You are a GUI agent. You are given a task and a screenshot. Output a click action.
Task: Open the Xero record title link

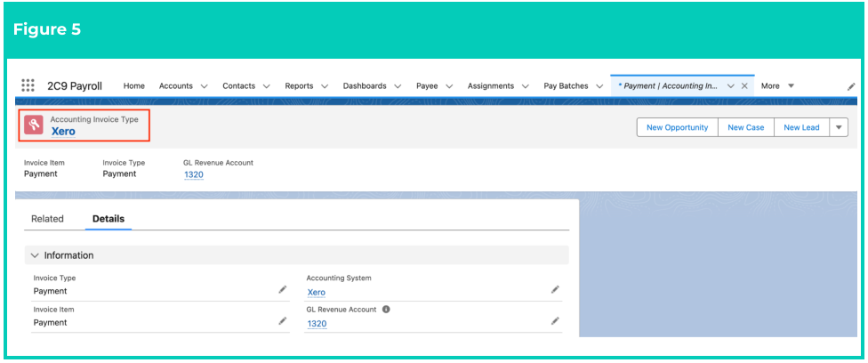(x=63, y=132)
